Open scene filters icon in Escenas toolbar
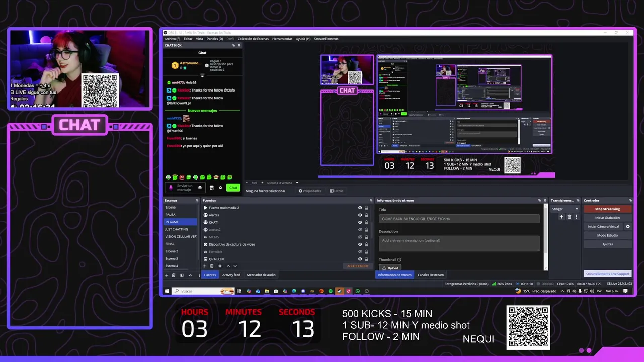The width and height of the screenshot is (644, 362). click(181, 275)
